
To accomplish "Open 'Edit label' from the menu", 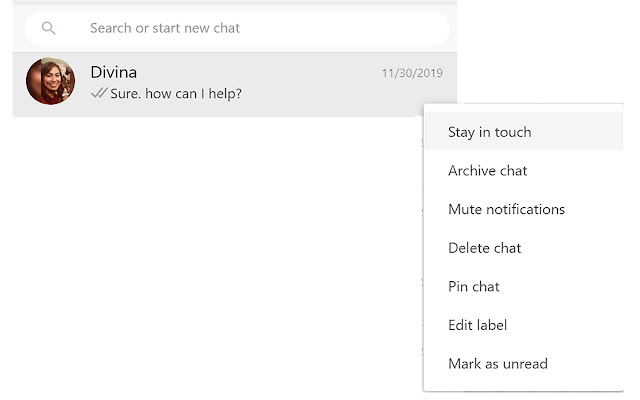I will (478, 325).
